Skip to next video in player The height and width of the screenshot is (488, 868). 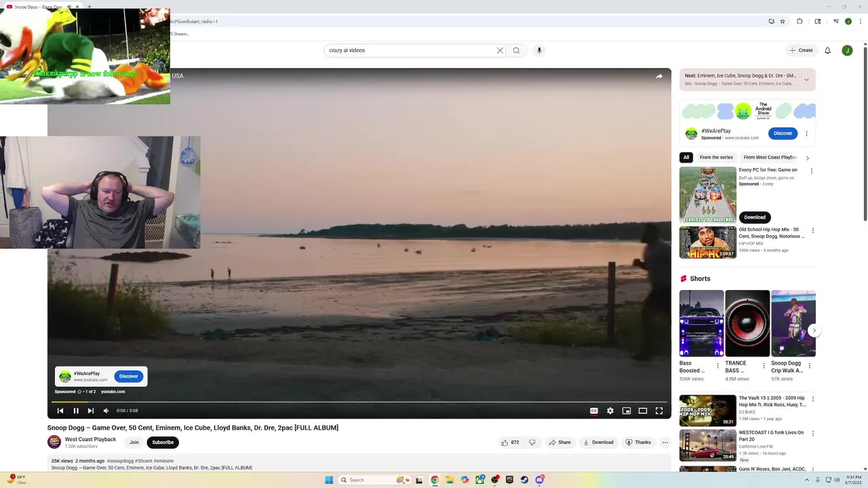(91, 411)
